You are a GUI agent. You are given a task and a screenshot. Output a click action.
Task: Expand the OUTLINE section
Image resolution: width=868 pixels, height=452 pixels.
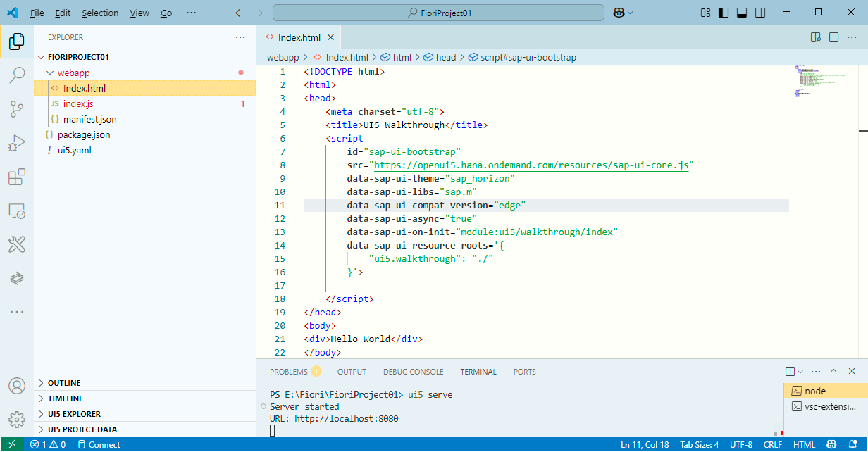click(x=144, y=383)
